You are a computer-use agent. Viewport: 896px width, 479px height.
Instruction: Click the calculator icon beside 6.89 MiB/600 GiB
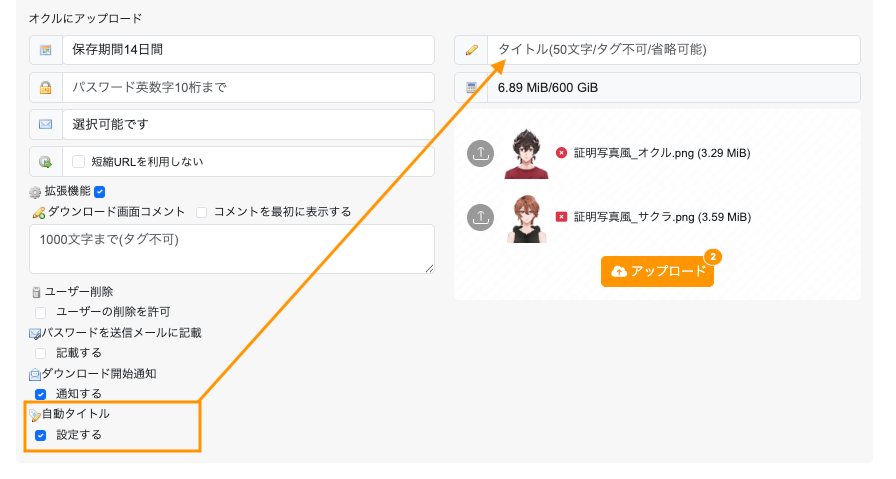point(471,87)
